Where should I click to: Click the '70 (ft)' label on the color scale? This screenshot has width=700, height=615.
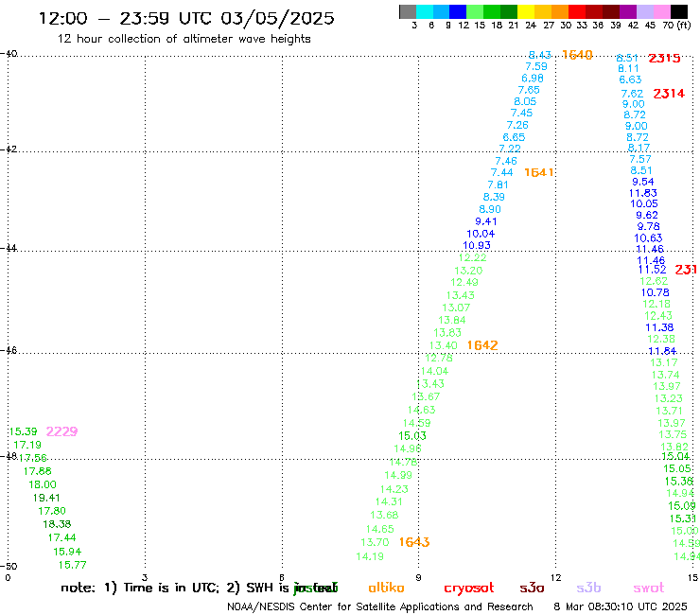(x=676, y=26)
